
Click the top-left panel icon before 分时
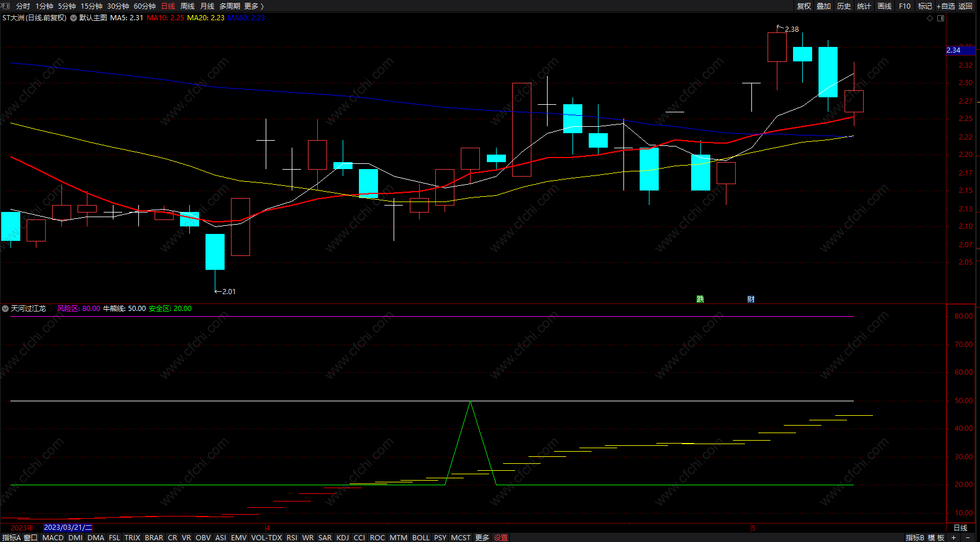(6, 6)
